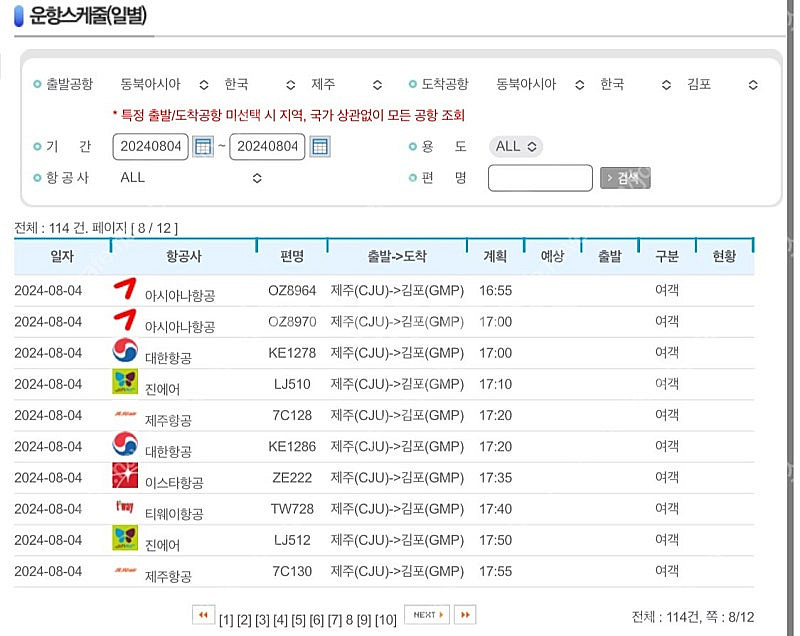Go to page [9]
The image size is (800, 636).
364,620
